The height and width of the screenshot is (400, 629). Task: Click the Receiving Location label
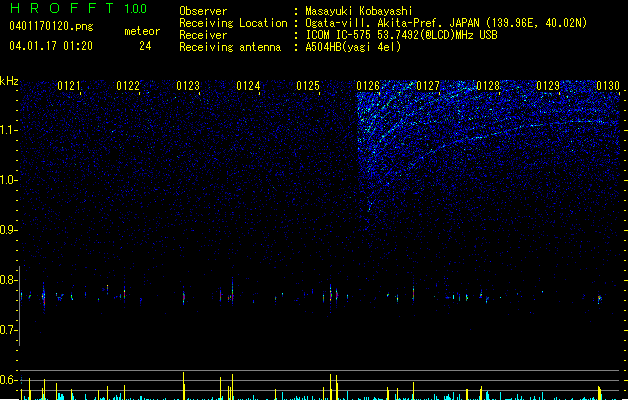(233, 23)
